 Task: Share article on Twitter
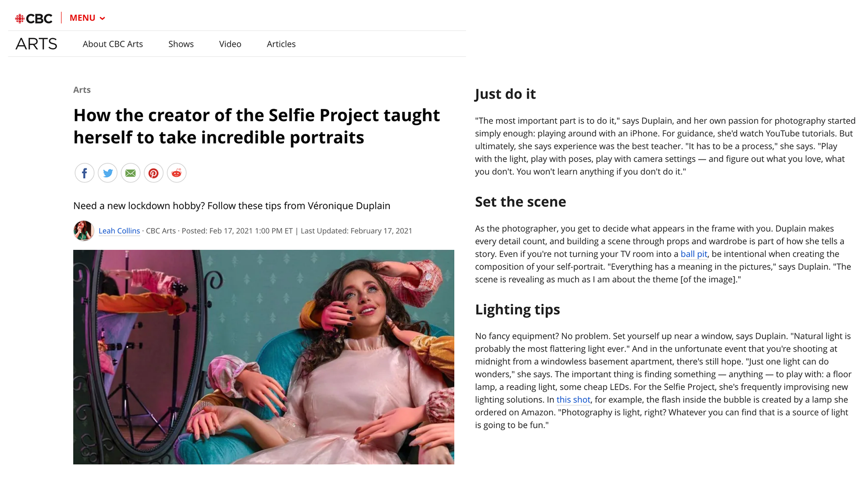pos(108,173)
